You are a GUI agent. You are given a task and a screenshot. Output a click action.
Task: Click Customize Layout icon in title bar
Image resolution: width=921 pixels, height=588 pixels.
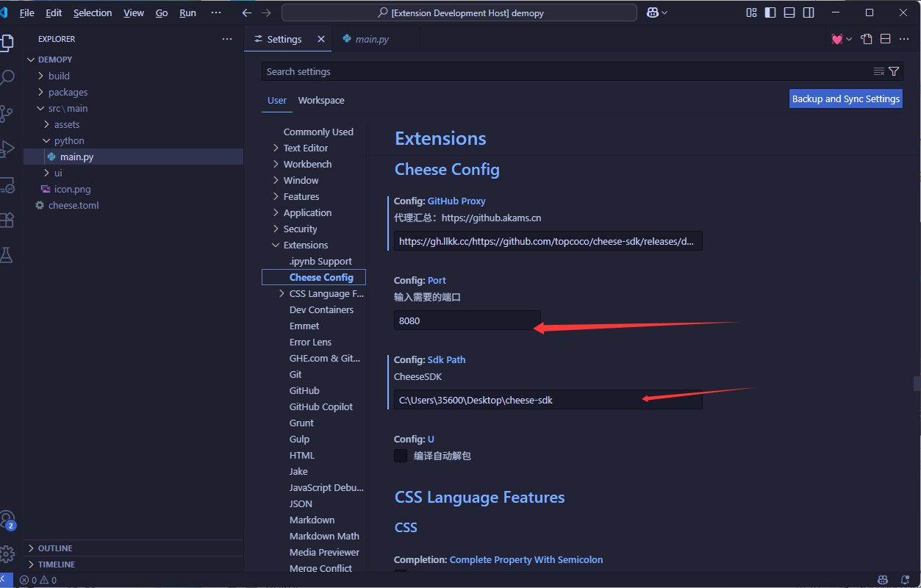pos(751,12)
